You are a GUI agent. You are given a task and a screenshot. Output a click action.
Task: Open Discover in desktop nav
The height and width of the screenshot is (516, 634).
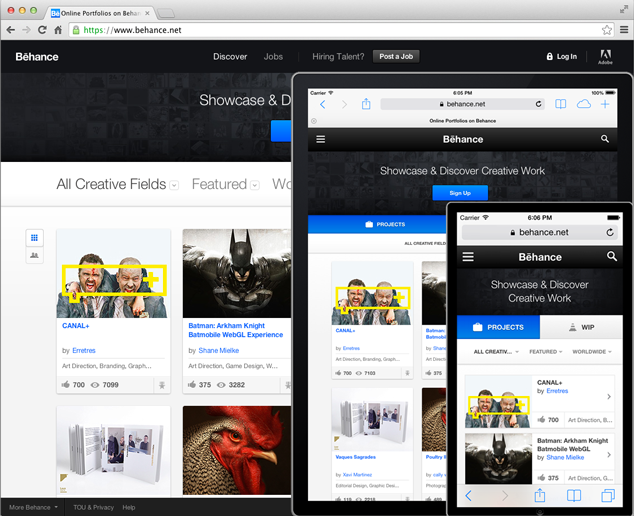point(230,57)
